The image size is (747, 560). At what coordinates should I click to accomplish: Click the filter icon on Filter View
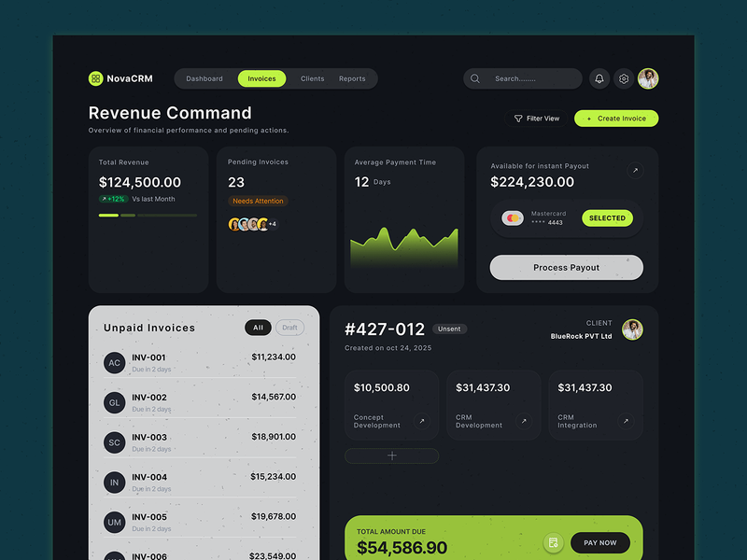pos(518,118)
